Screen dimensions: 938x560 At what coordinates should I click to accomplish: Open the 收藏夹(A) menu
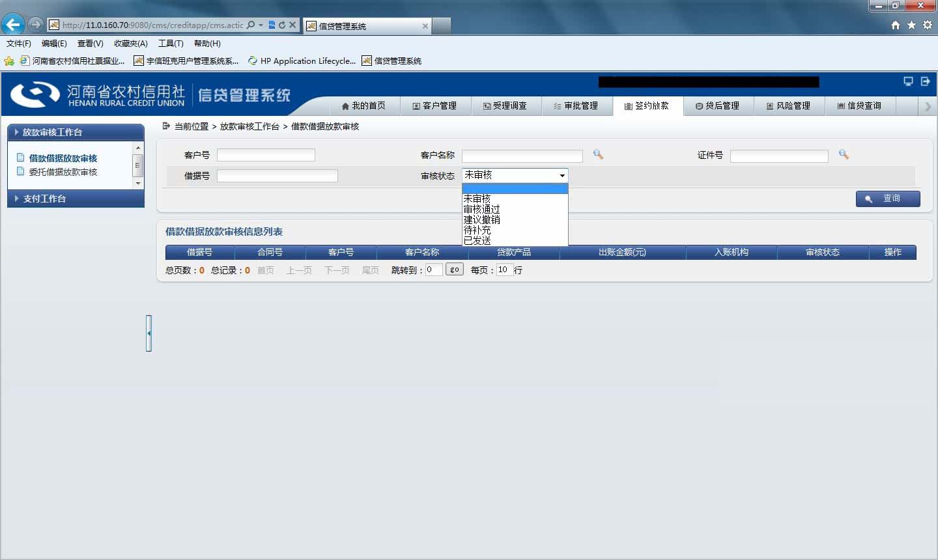pyautogui.click(x=131, y=44)
